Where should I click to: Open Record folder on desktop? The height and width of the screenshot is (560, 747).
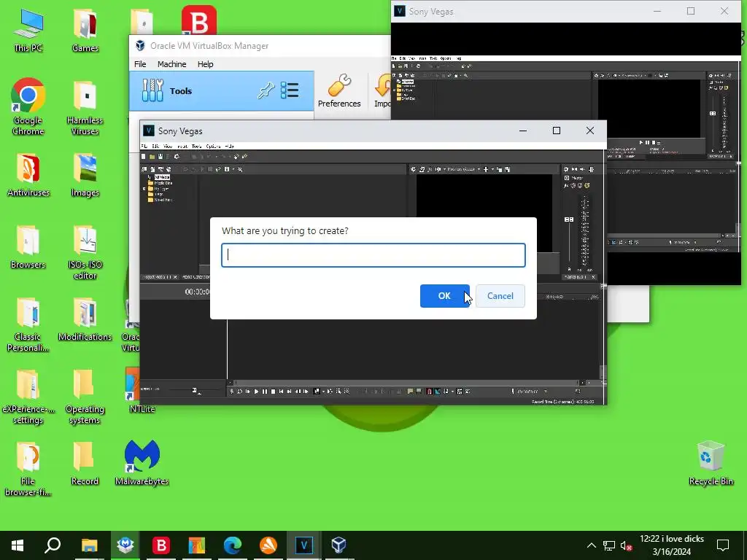pyautogui.click(x=85, y=463)
